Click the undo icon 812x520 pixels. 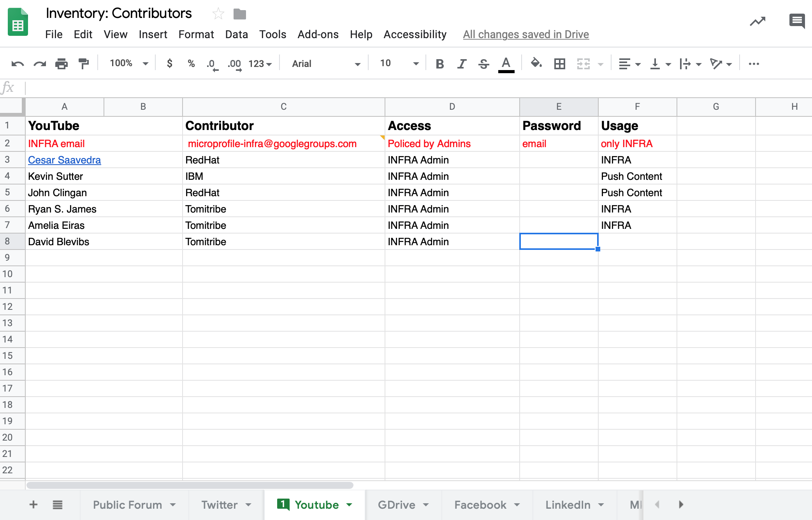[18, 64]
